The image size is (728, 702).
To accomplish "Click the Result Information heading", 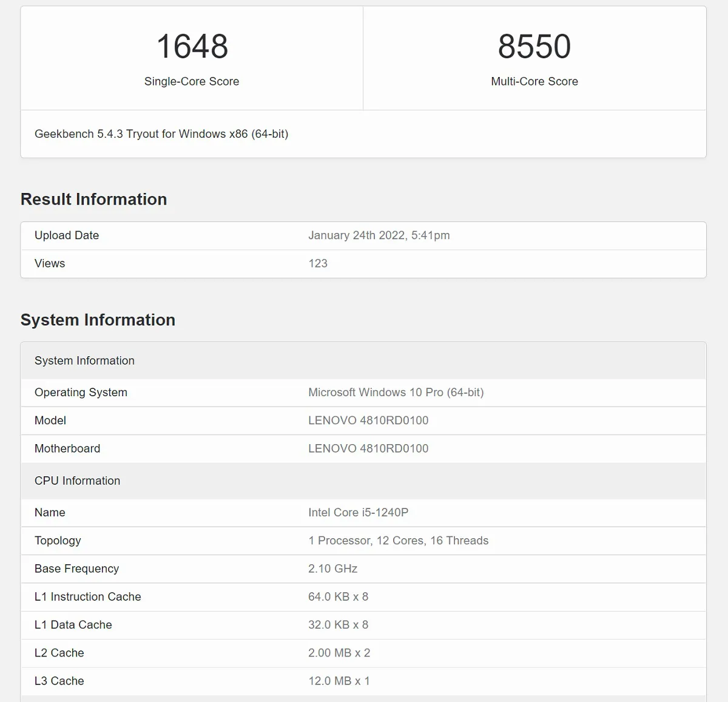I will (x=93, y=199).
